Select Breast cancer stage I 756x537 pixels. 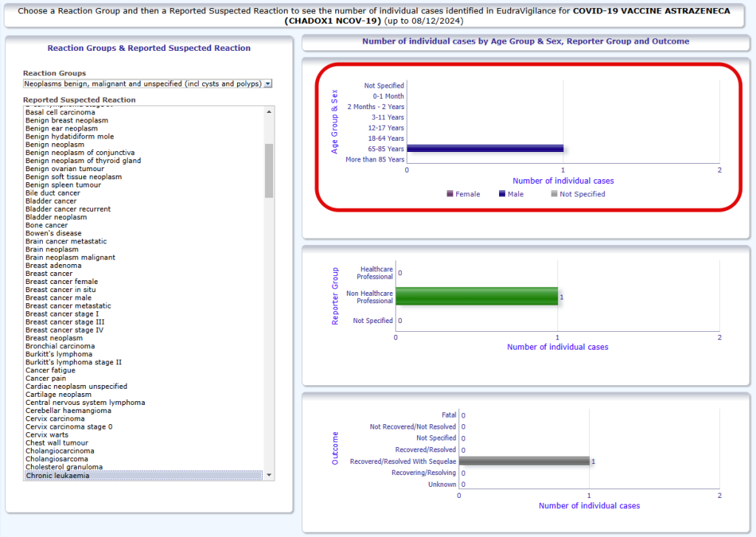tap(62, 314)
